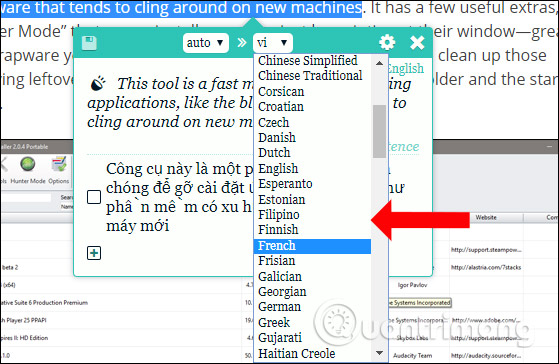
Task: Choose Estonian from the list
Action: pyautogui.click(x=312, y=199)
